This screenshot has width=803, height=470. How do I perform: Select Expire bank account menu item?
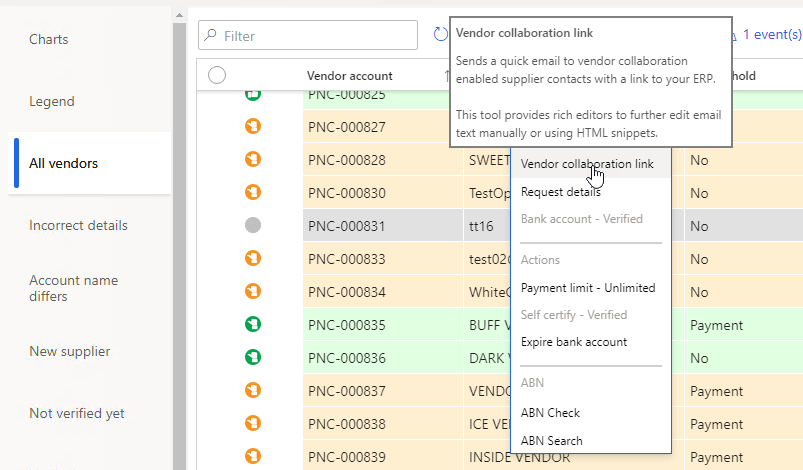(x=574, y=342)
